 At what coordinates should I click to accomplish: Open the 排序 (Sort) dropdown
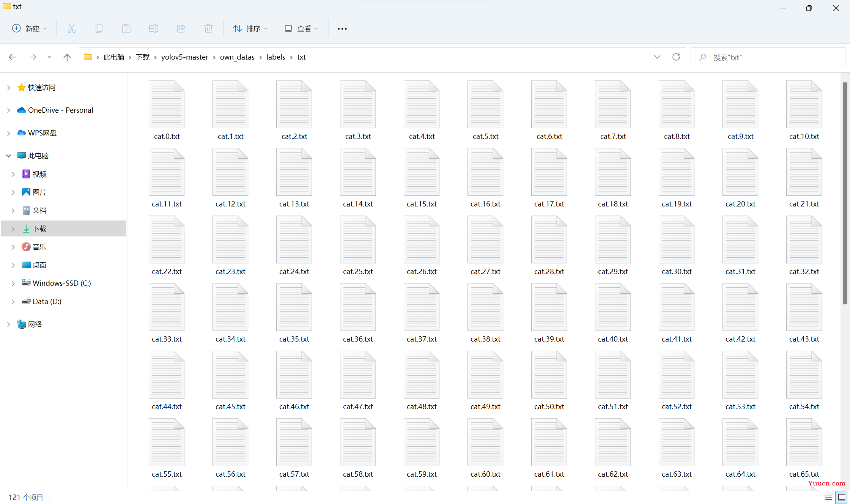coord(250,28)
